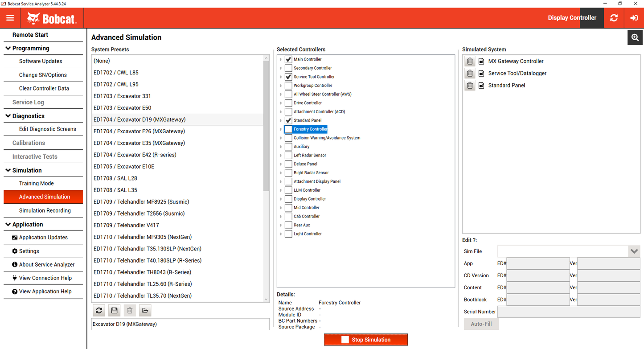The image size is (644, 349).
Task: Collapse the Application section
Action: (x=8, y=224)
